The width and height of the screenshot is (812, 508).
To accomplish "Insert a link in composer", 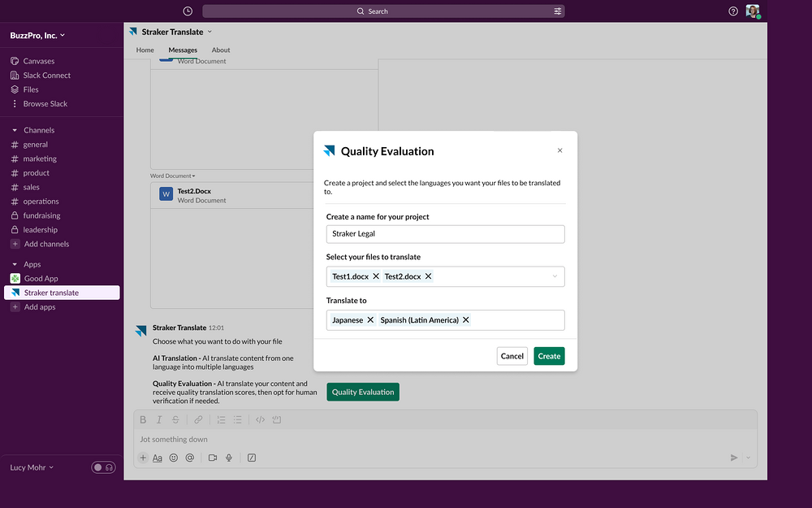I will coord(198,420).
